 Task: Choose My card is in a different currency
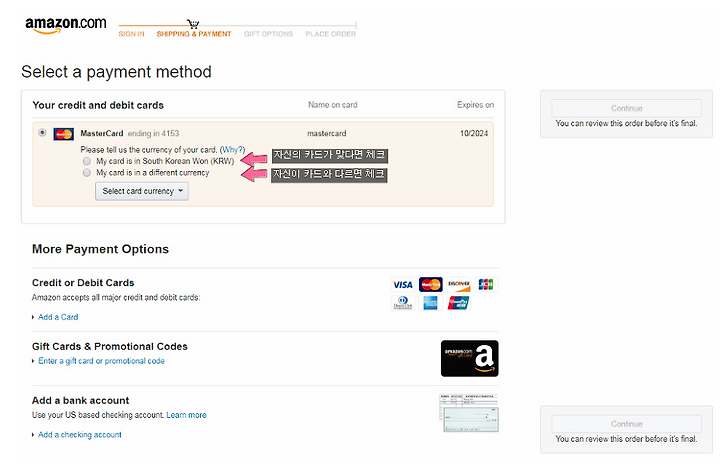pyautogui.click(x=87, y=173)
